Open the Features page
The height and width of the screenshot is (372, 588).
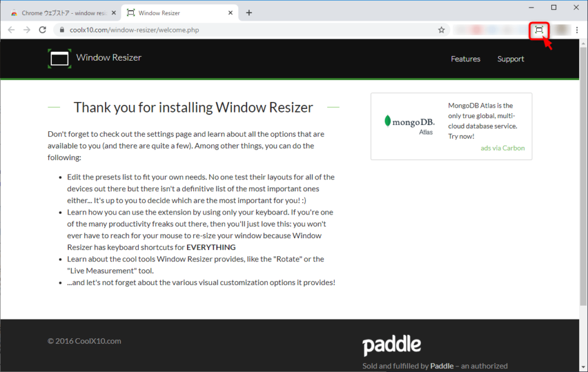click(x=465, y=58)
